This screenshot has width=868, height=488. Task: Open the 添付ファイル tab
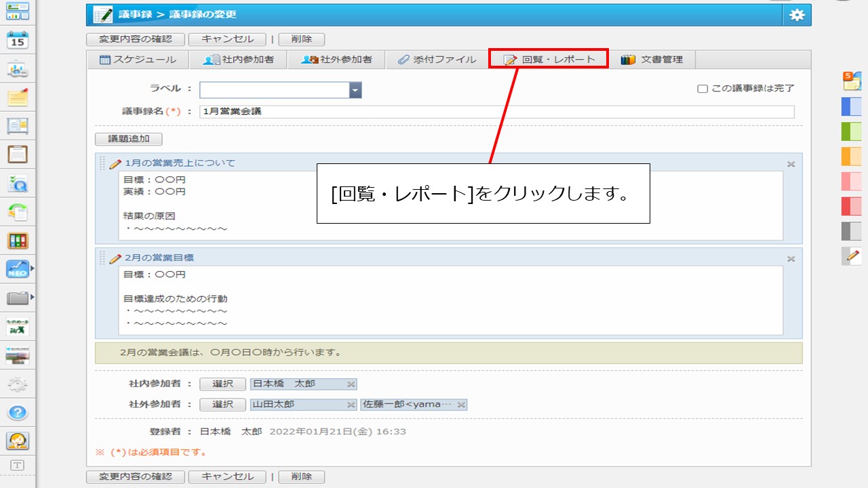437,60
